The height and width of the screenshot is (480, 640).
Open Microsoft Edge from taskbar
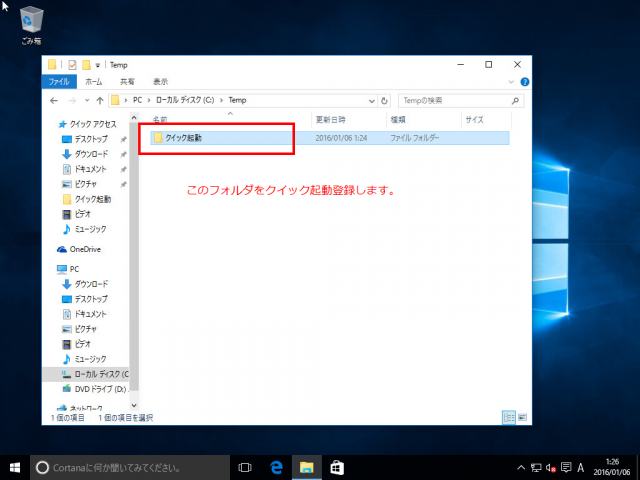[x=277, y=467]
